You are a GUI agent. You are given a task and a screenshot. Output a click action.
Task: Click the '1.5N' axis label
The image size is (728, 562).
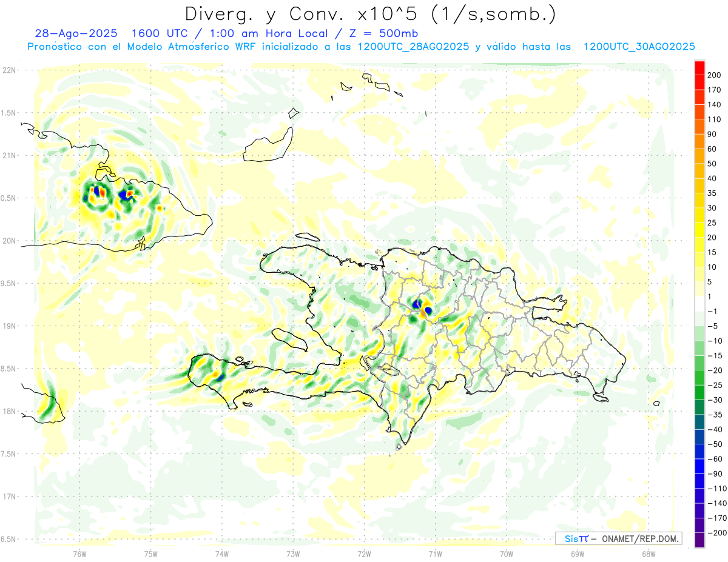tap(8, 113)
